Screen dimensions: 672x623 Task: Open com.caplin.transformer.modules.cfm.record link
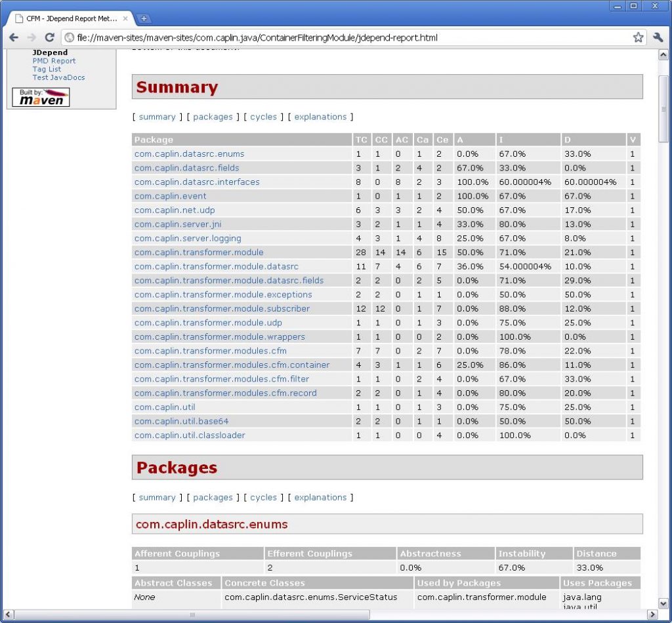click(x=226, y=393)
